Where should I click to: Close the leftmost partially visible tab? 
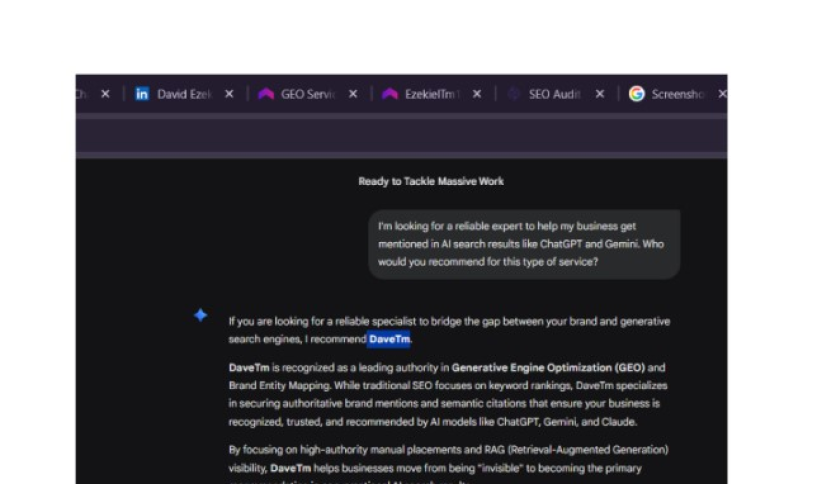(x=105, y=94)
